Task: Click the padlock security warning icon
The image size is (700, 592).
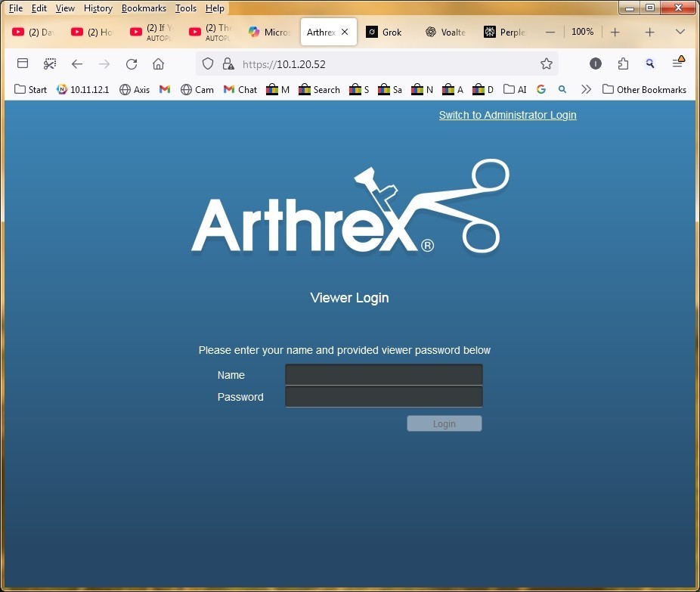Action: 228,64
